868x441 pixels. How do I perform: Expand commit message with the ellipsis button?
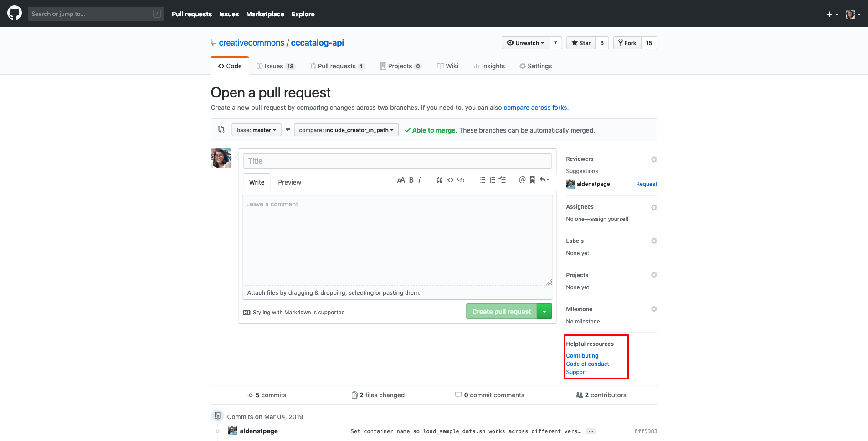coord(591,431)
